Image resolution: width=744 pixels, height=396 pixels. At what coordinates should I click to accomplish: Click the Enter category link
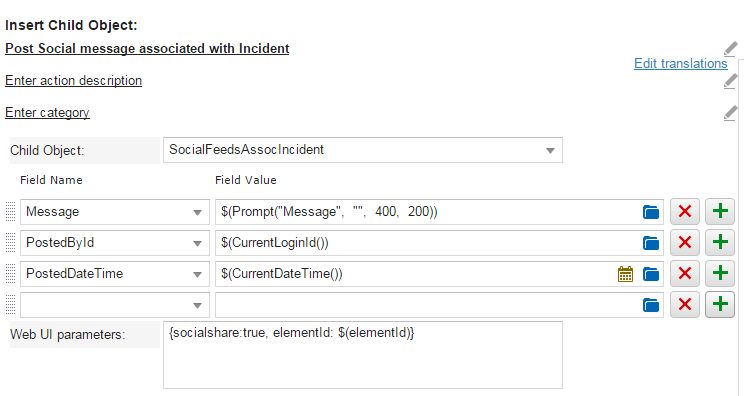(47, 113)
